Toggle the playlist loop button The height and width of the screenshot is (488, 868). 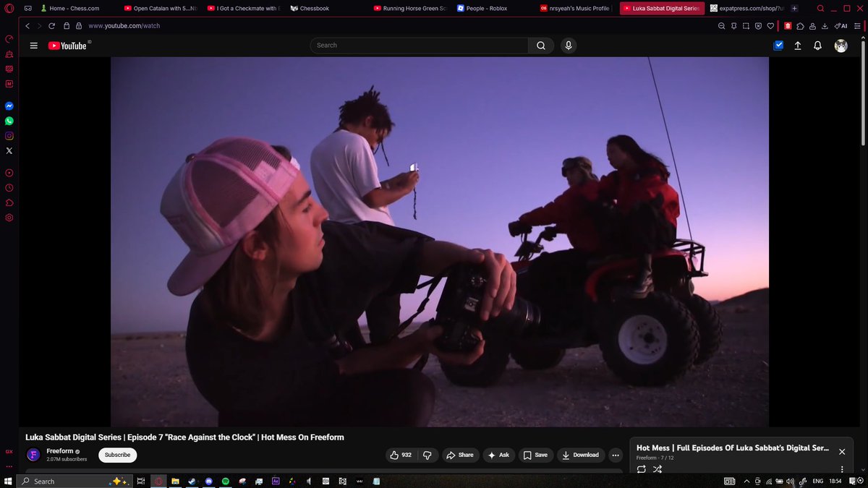pyautogui.click(x=641, y=469)
